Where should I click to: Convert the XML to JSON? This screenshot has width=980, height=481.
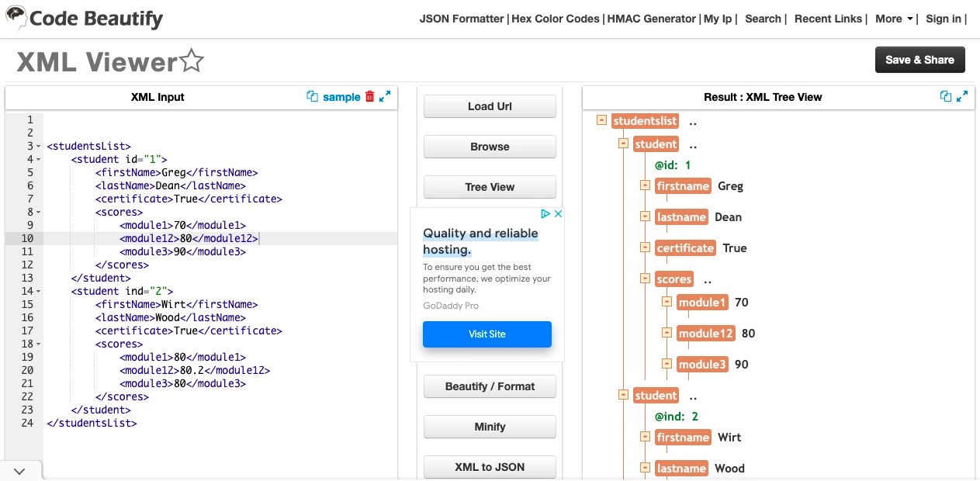[489, 466]
